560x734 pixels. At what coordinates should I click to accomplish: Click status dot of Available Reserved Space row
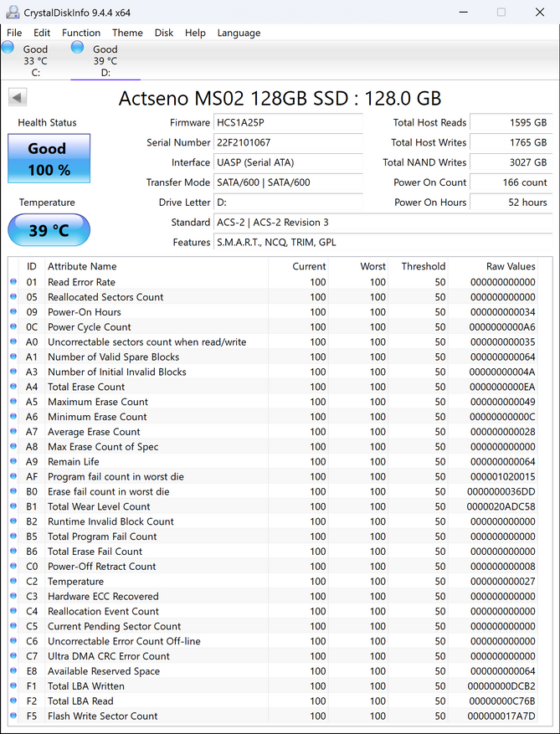tap(13, 670)
